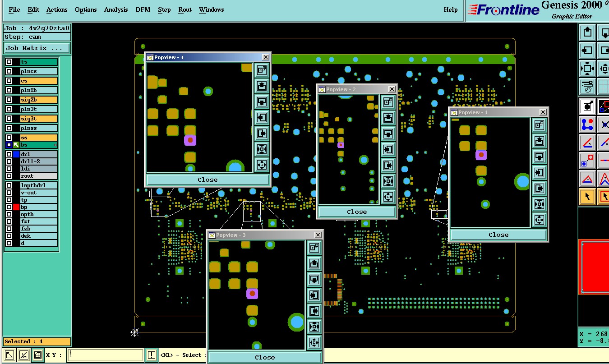609x364 pixels.
Task: Open the tools and palette options icon
Action: pyautogui.click(x=587, y=87)
